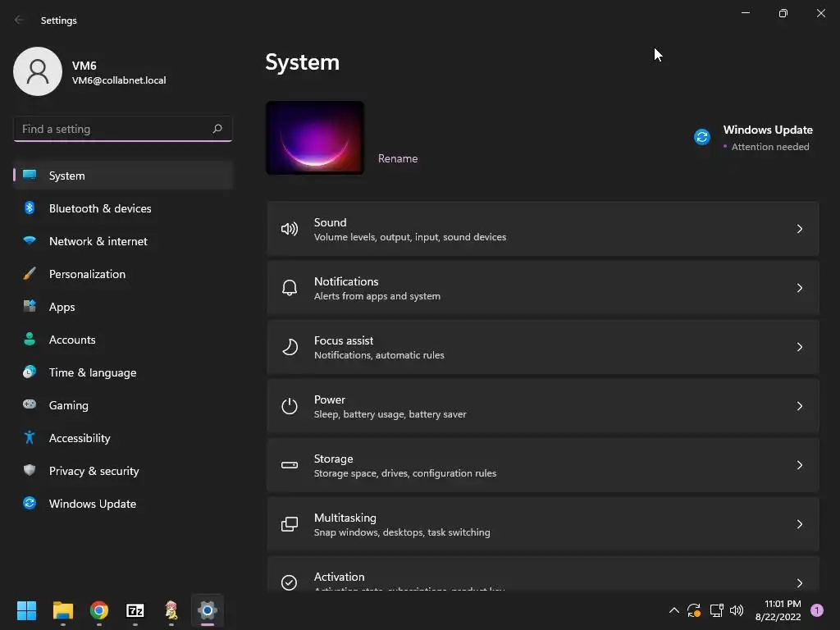Expand the Activation row chevron

(x=799, y=583)
